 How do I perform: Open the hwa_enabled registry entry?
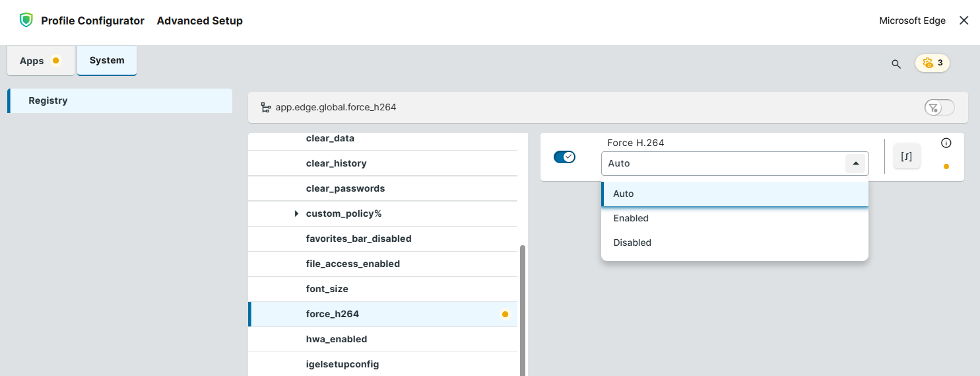click(x=337, y=339)
